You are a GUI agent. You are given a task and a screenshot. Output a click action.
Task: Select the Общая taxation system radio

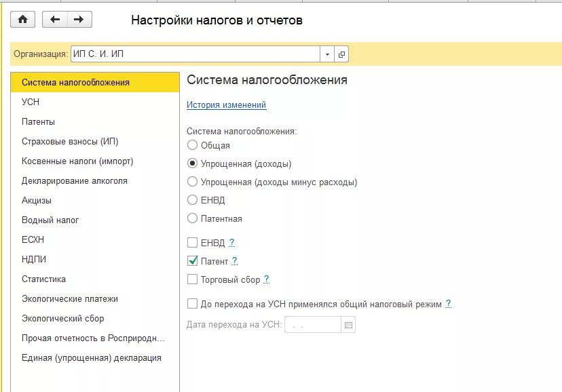[193, 145]
